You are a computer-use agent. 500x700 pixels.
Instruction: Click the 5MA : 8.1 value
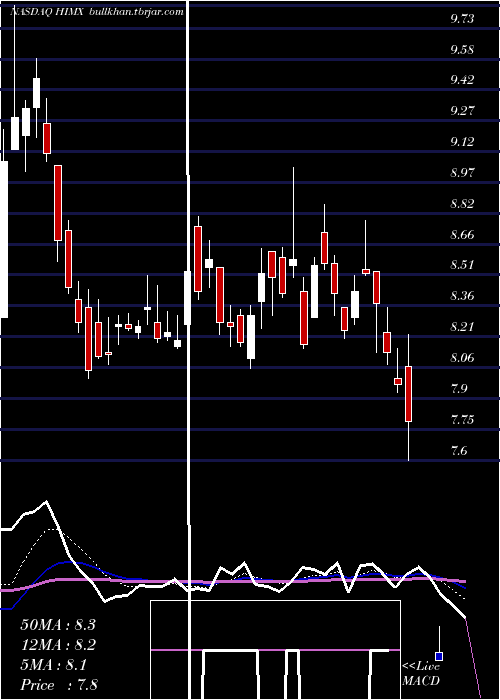click(x=54, y=665)
